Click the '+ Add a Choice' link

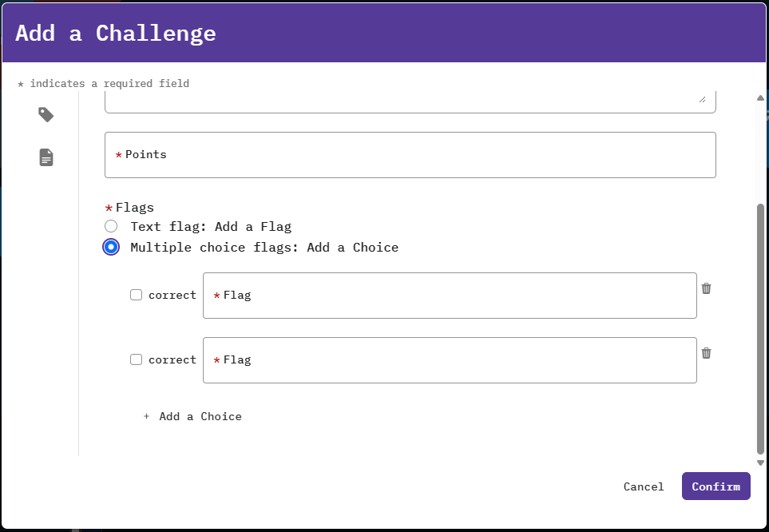(192, 416)
